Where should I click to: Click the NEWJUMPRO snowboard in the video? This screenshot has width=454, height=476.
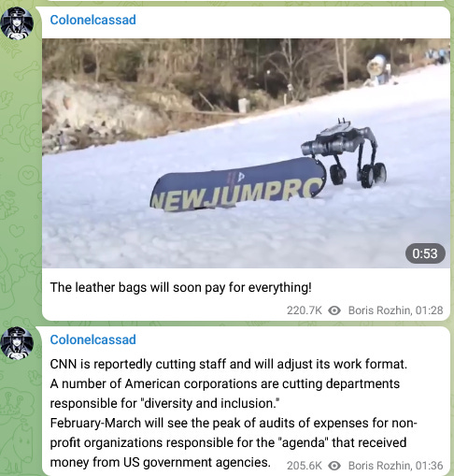tap(238, 184)
